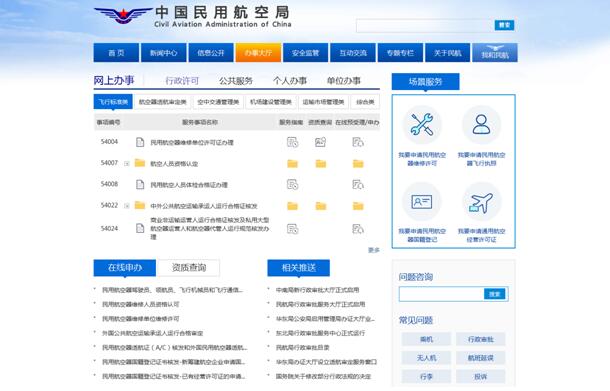Click the 无人机 FAQ tag

[426, 358]
